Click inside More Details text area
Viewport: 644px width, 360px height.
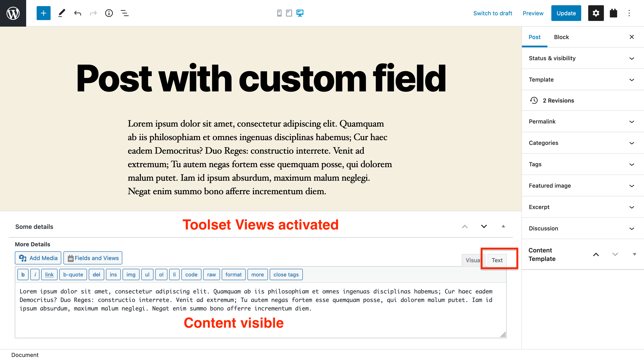(x=261, y=310)
